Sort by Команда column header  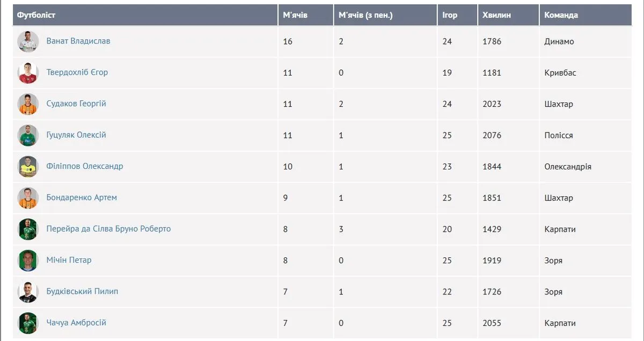561,15
